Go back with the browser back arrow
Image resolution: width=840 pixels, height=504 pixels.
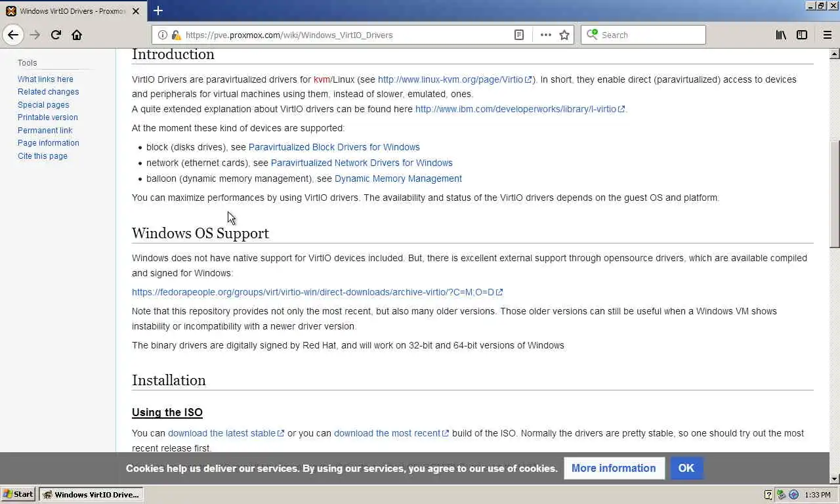tap(13, 35)
